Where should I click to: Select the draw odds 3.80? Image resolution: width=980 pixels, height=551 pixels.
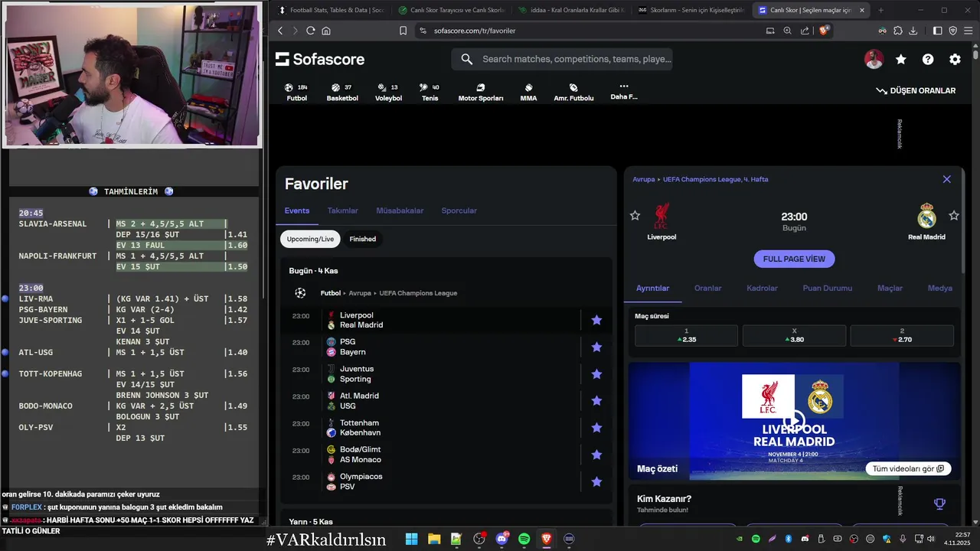pyautogui.click(x=794, y=335)
